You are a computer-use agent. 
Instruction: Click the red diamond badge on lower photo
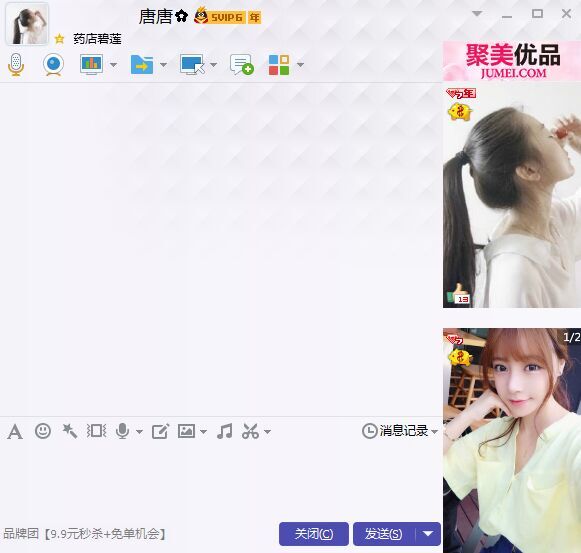(x=455, y=339)
